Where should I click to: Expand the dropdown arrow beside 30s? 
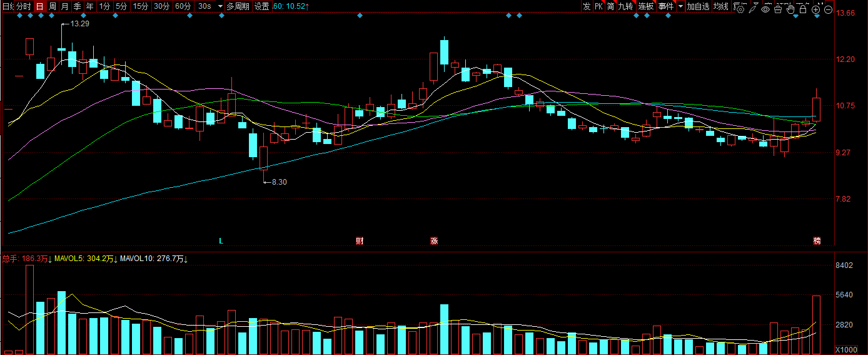[220, 6]
